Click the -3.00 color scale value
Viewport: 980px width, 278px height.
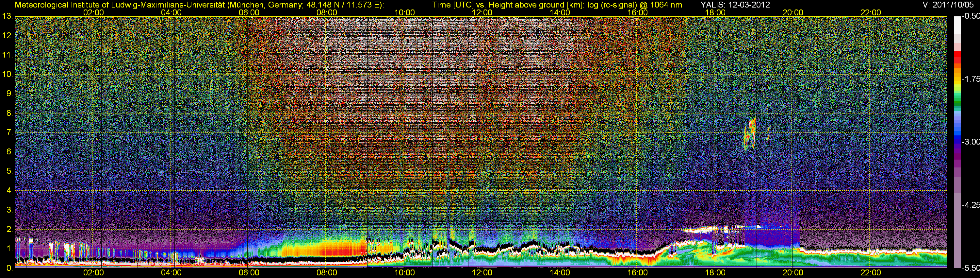click(971, 142)
